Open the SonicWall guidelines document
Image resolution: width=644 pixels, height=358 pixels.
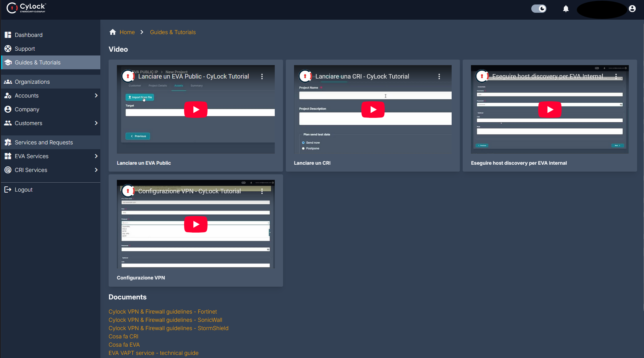coord(165,320)
